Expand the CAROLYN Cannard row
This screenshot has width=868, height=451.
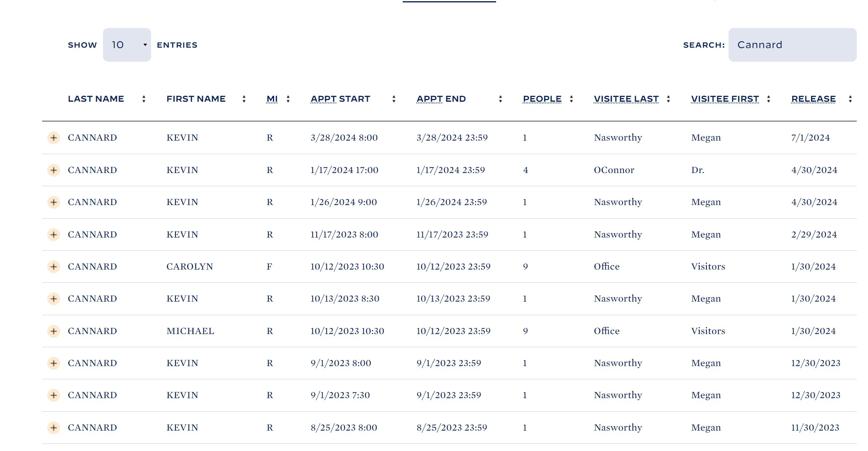coord(53,267)
